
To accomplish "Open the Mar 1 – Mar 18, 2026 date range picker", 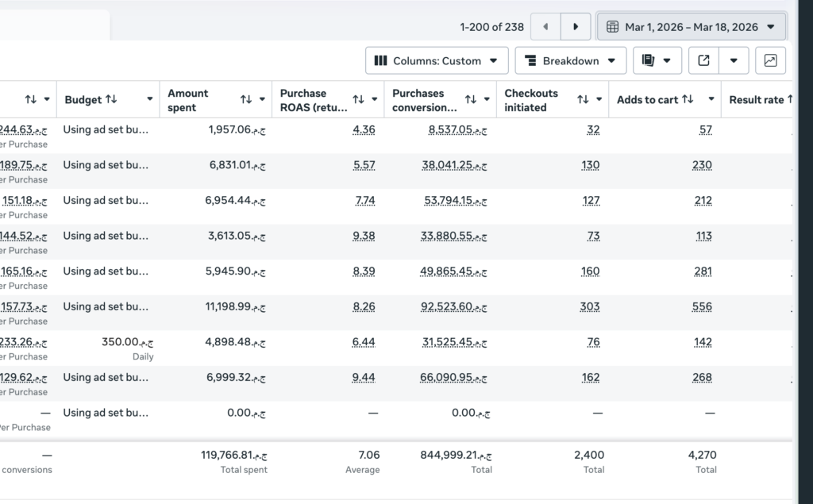I will [x=692, y=27].
